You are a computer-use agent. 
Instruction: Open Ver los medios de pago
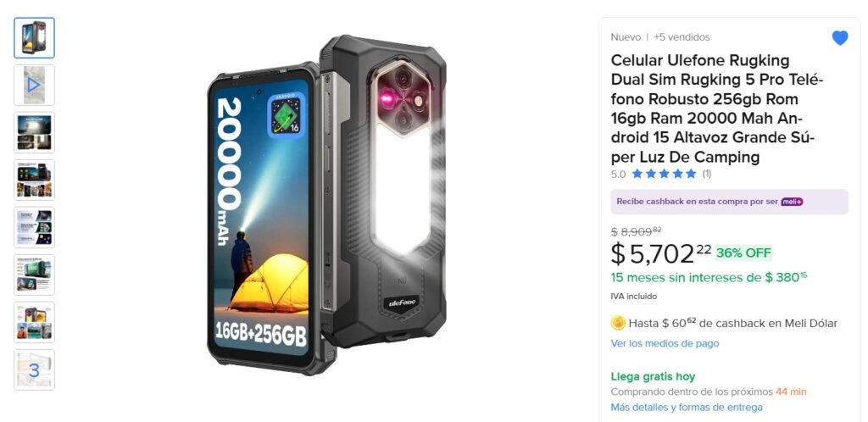click(665, 343)
